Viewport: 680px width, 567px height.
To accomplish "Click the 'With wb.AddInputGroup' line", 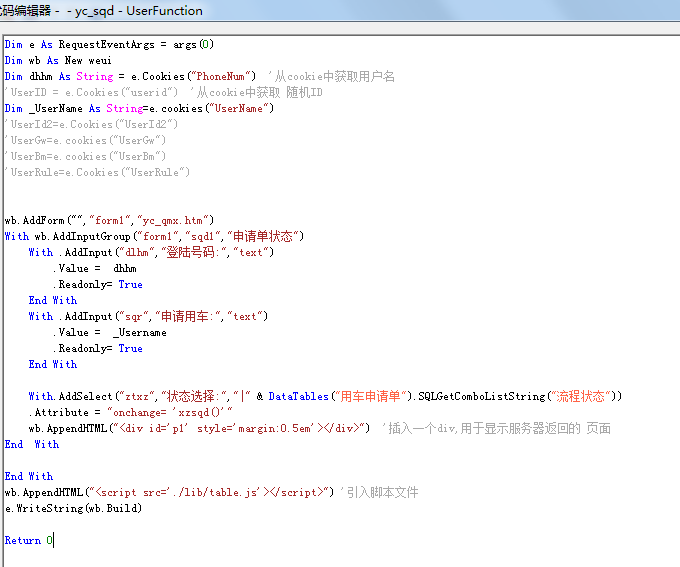I will tap(154, 236).
